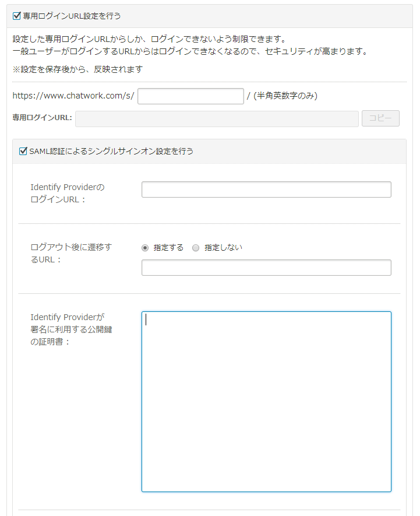Click the Identify ProviderのログインURL label

click(x=67, y=194)
